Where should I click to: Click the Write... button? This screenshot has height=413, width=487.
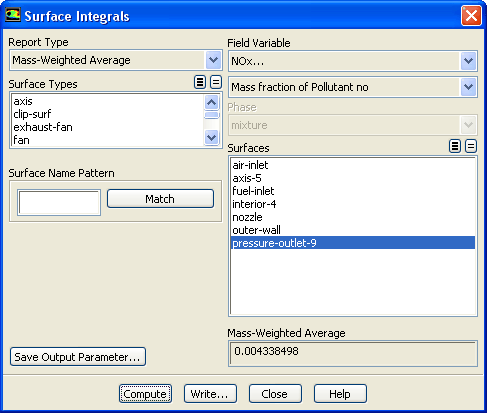(x=210, y=394)
